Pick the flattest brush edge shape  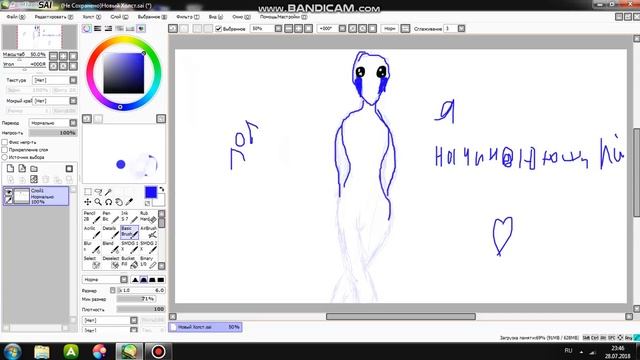click(161, 280)
